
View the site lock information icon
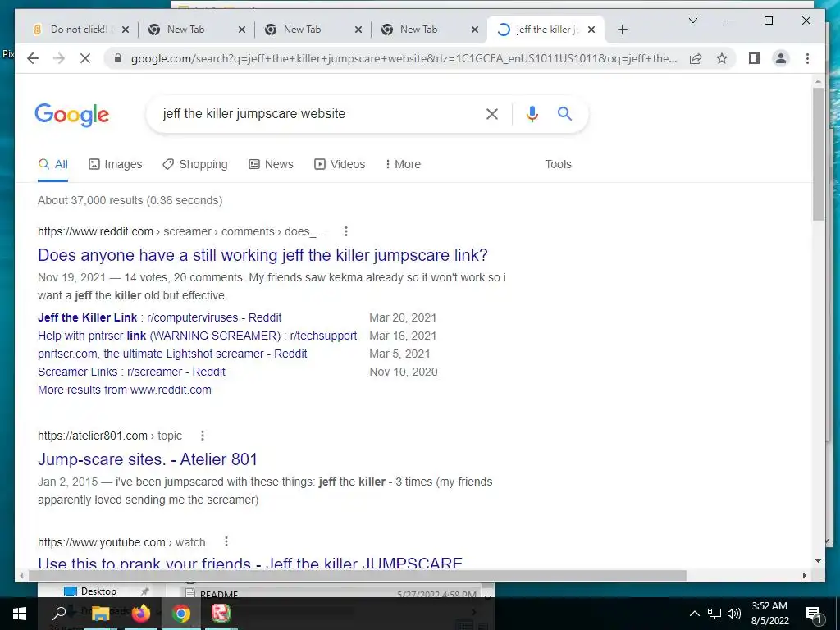click(118, 58)
